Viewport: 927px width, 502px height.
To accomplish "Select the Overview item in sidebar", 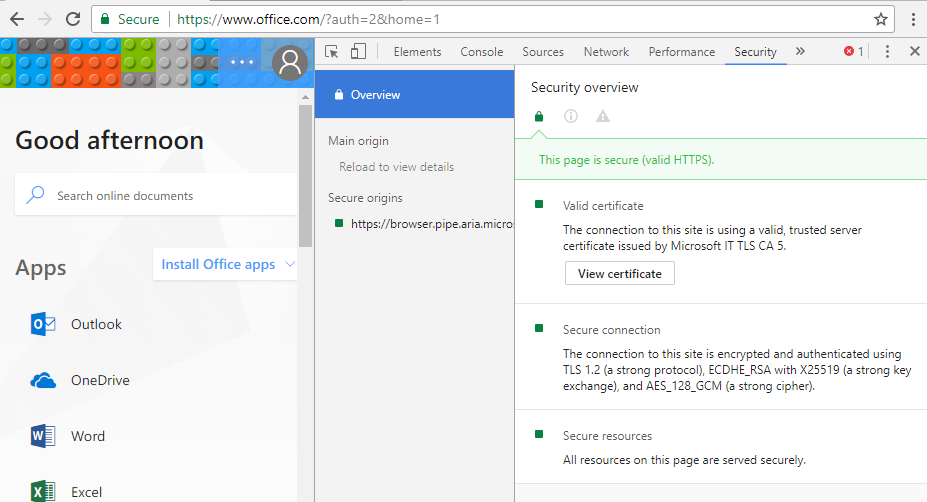I will coord(414,95).
